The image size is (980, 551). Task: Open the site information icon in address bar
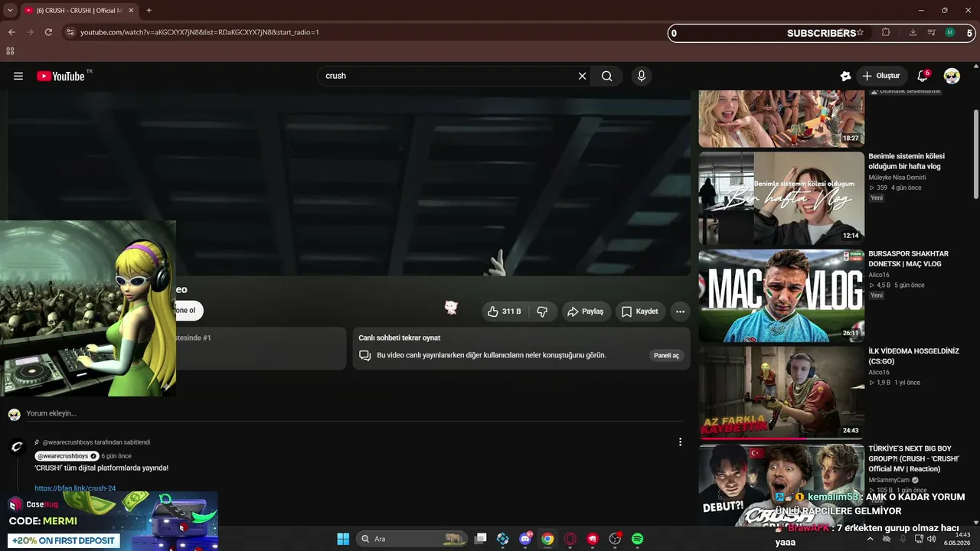point(70,32)
